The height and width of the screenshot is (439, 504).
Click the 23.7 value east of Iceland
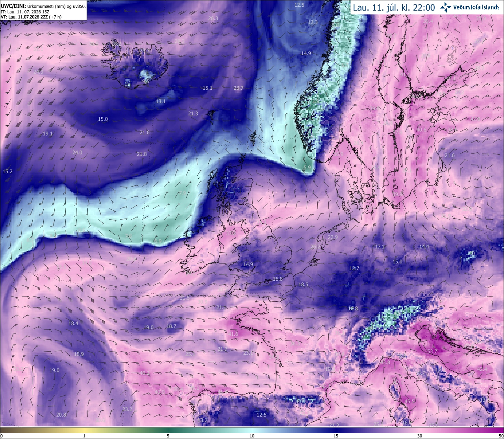[239, 88]
